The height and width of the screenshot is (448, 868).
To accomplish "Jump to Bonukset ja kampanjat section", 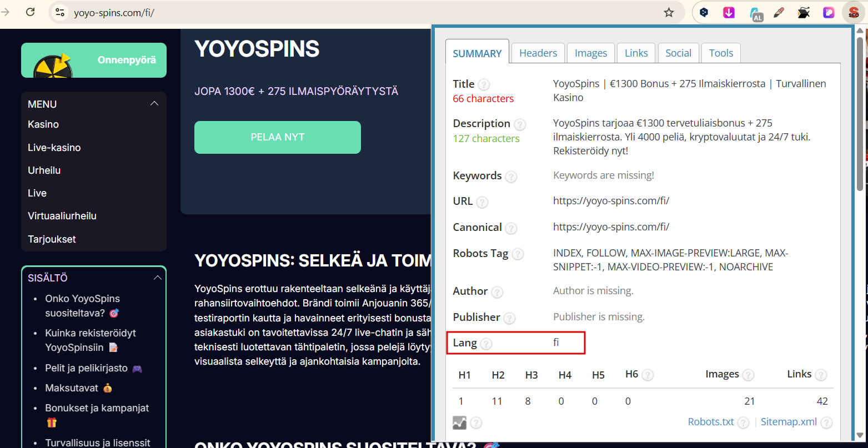I will 97,415.
